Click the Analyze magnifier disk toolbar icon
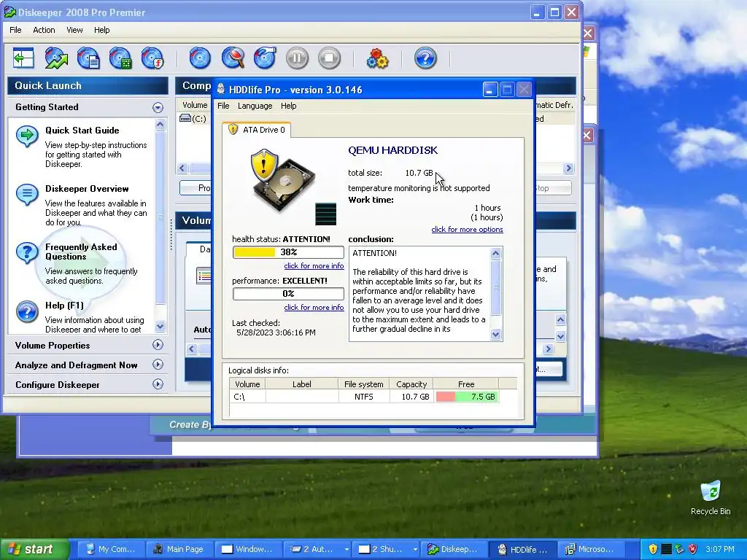The width and height of the screenshot is (747, 560). pyautogui.click(x=233, y=58)
